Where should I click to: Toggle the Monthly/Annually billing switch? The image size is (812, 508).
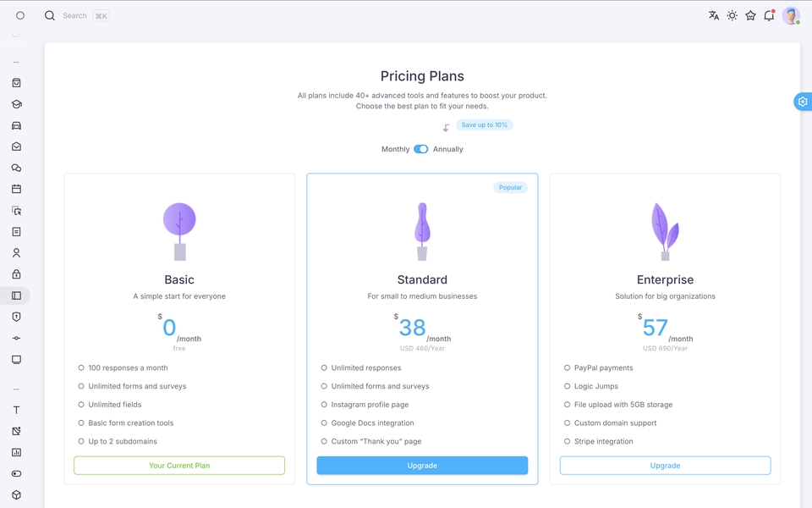pos(421,149)
